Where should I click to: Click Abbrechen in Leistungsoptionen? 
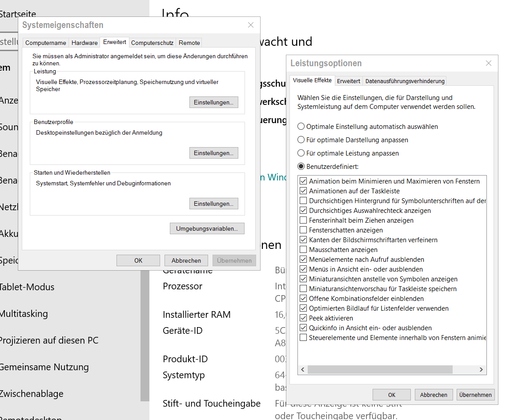click(x=434, y=395)
